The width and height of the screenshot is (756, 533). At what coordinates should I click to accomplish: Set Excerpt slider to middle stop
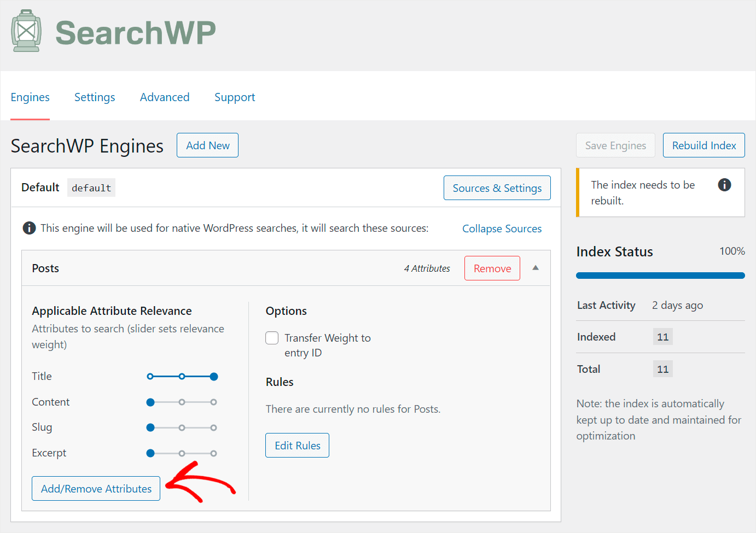[x=182, y=453]
